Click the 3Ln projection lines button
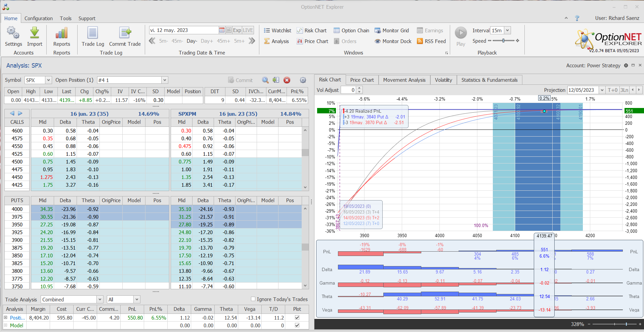 tap(624, 90)
